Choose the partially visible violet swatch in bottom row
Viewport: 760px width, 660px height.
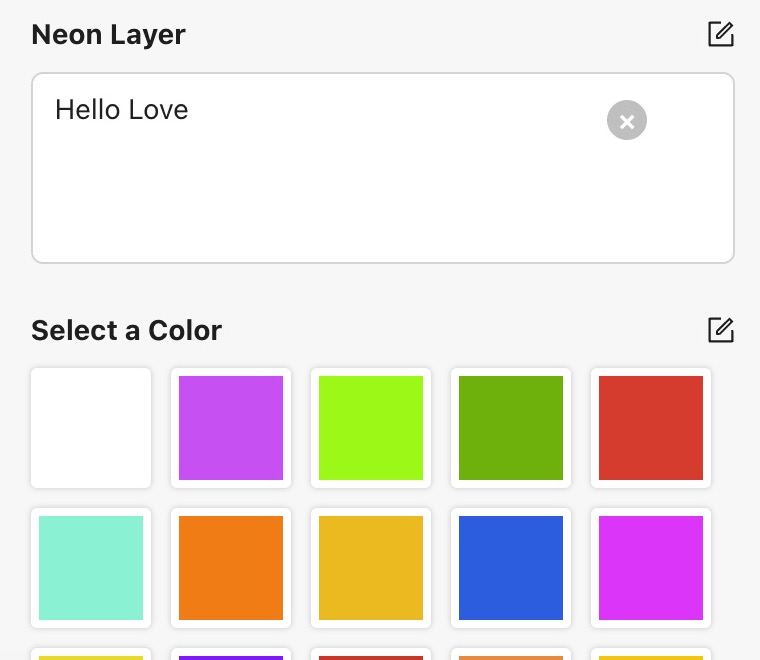coord(231,654)
